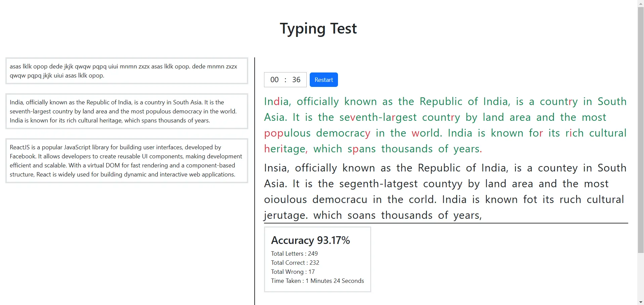Select the ReactJS passage box
The height and width of the screenshot is (305, 644).
coord(127,161)
